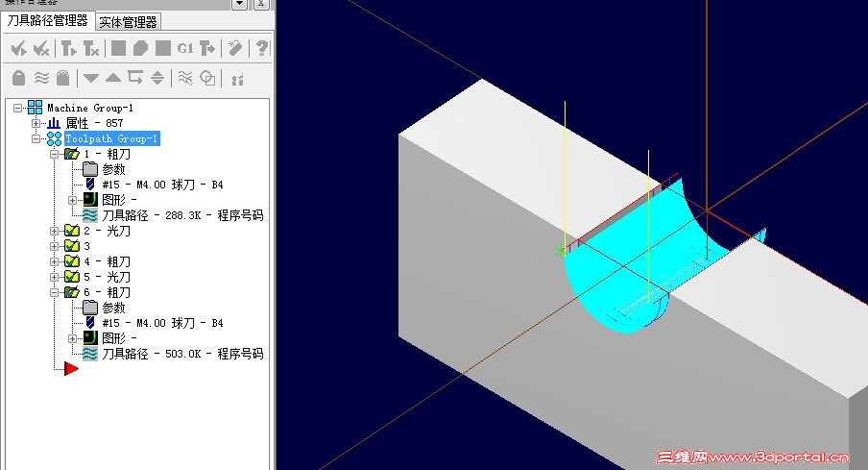Display only selected toolpaths icon
Viewport: 868px width, 470px height.
coord(157,78)
